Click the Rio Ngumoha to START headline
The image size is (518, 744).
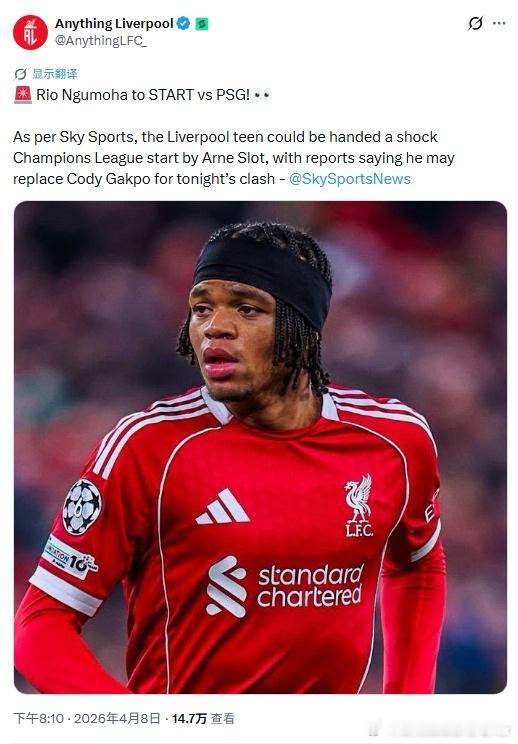click(x=143, y=95)
